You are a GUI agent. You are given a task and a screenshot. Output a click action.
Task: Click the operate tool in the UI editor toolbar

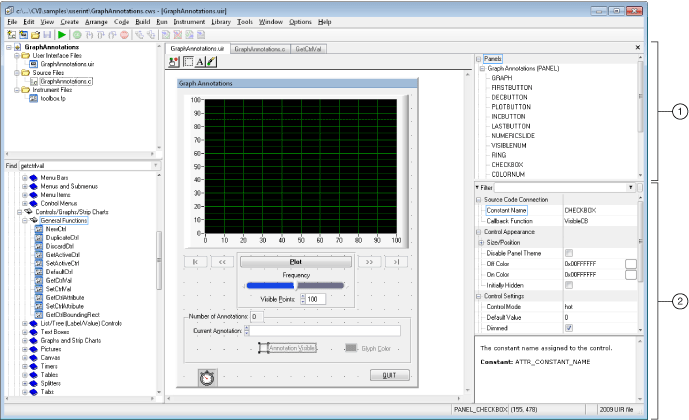pyautogui.click(x=174, y=63)
